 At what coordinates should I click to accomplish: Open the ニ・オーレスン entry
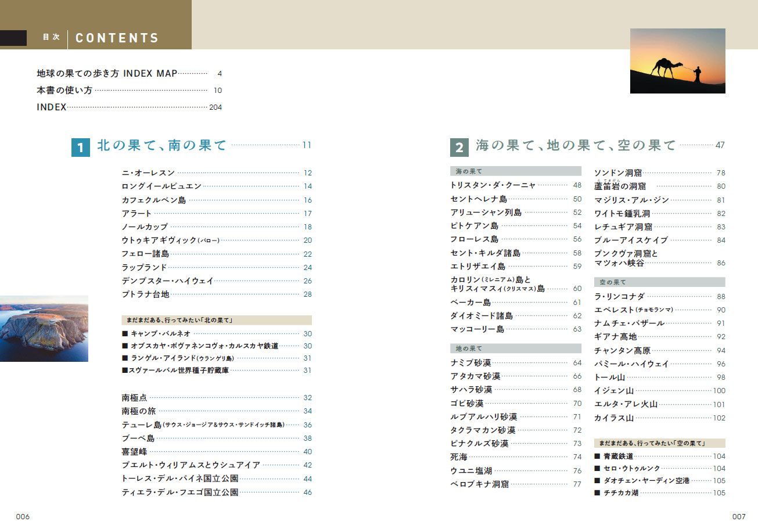[x=148, y=173]
